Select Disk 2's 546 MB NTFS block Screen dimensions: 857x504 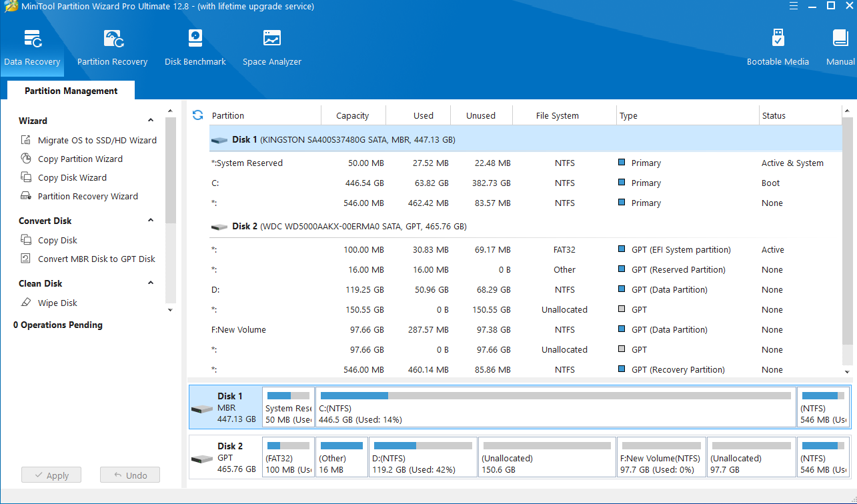coord(824,457)
